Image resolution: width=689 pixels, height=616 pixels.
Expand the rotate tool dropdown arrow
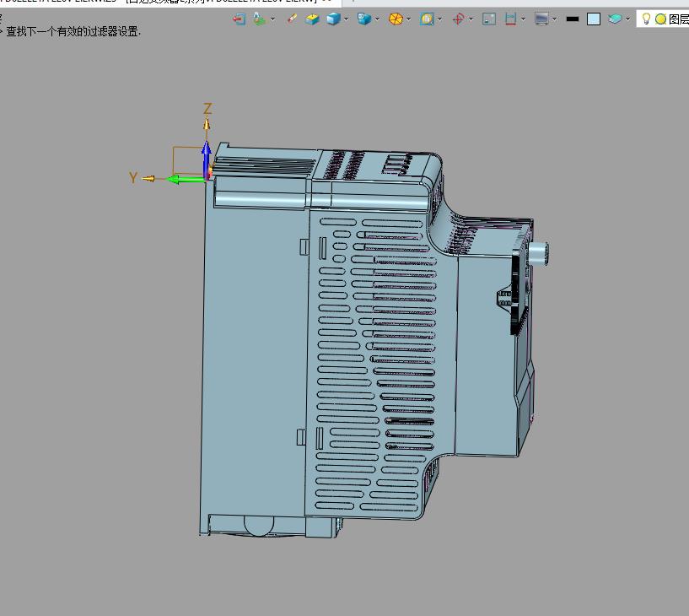[x=471, y=19]
